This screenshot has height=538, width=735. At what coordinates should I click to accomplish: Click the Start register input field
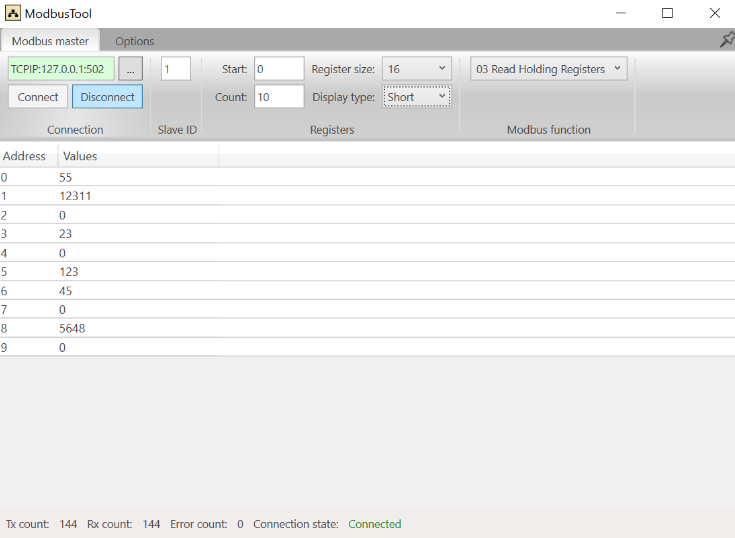(279, 69)
